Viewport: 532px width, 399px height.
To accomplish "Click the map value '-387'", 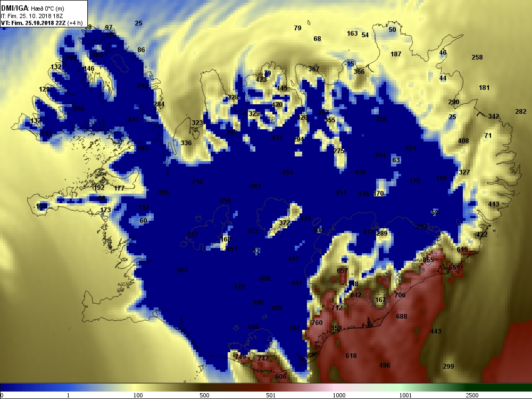I will [181, 270].
